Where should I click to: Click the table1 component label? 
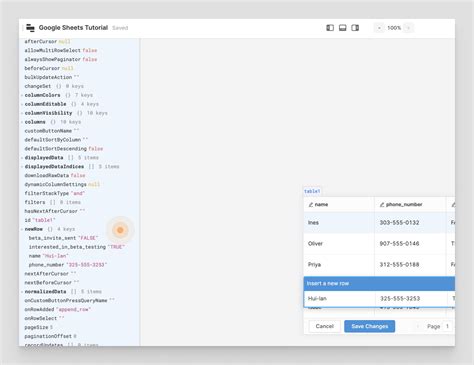pos(312,191)
